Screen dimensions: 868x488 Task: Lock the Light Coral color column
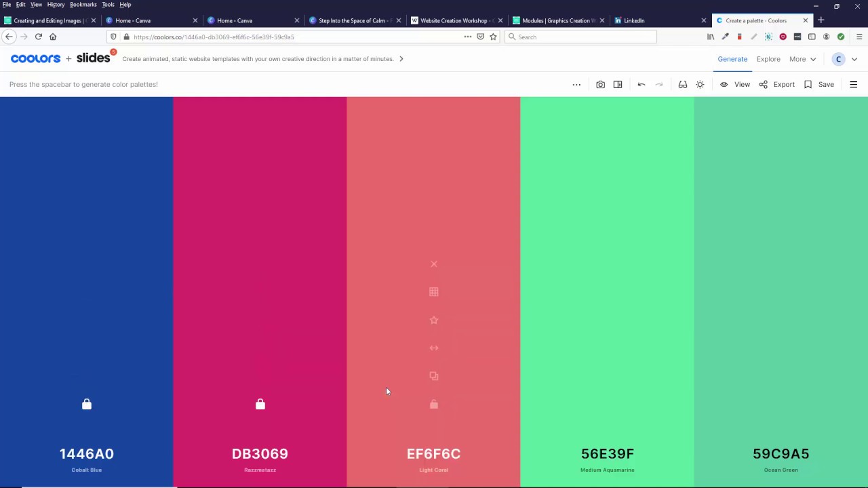point(434,404)
